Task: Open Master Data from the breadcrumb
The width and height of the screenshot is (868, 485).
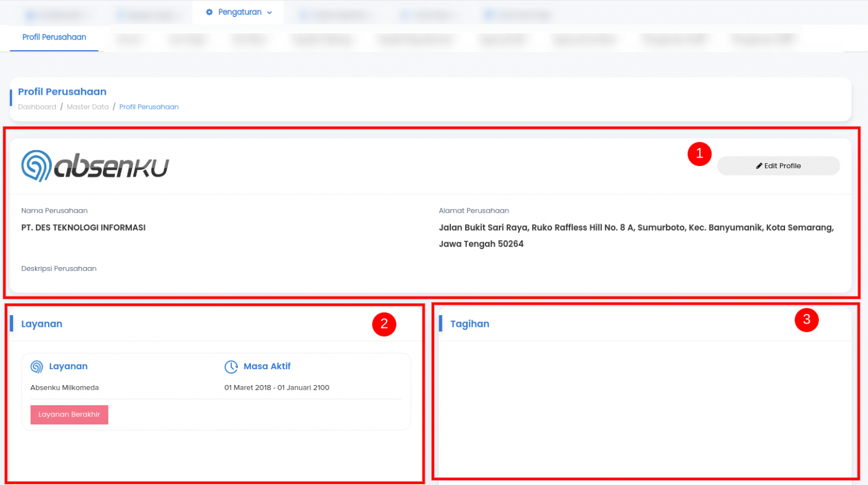Action: [88, 107]
